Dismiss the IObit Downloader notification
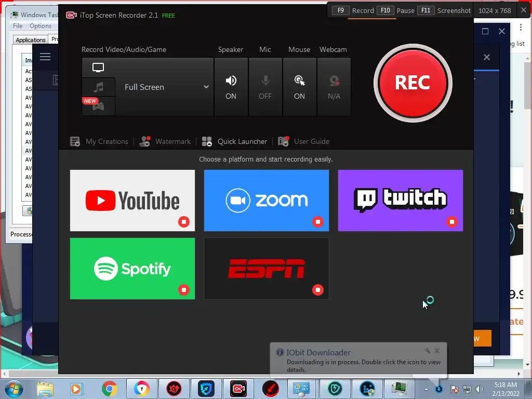The height and width of the screenshot is (399, 532). click(437, 351)
